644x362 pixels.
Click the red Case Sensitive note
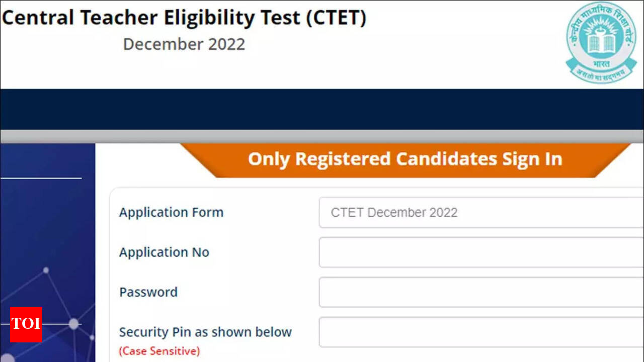pyautogui.click(x=159, y=350)
